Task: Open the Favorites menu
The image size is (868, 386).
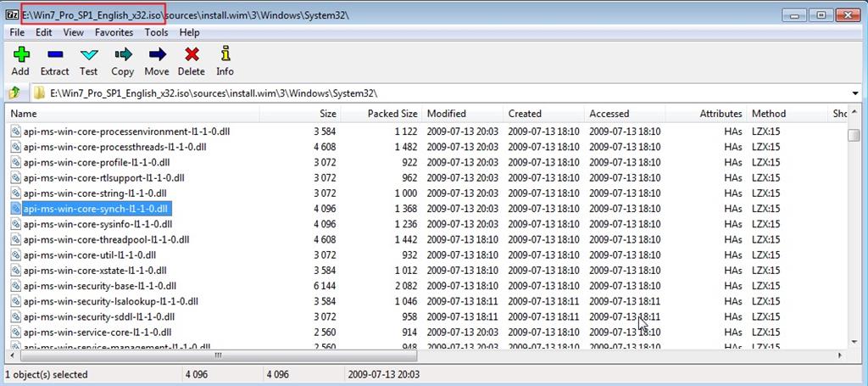Action: click(114, 33)
